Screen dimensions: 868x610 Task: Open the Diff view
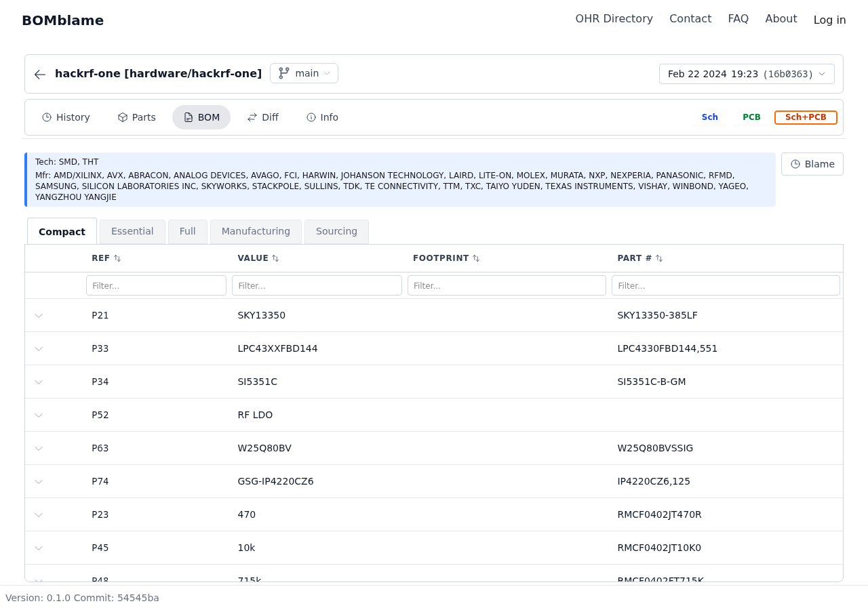point(262,117)
